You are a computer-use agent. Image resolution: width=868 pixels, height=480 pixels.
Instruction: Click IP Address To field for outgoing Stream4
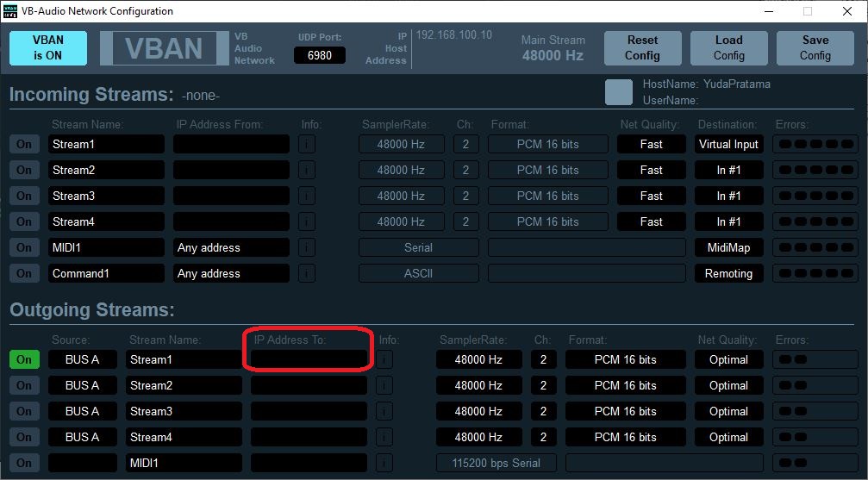point(309,437)
